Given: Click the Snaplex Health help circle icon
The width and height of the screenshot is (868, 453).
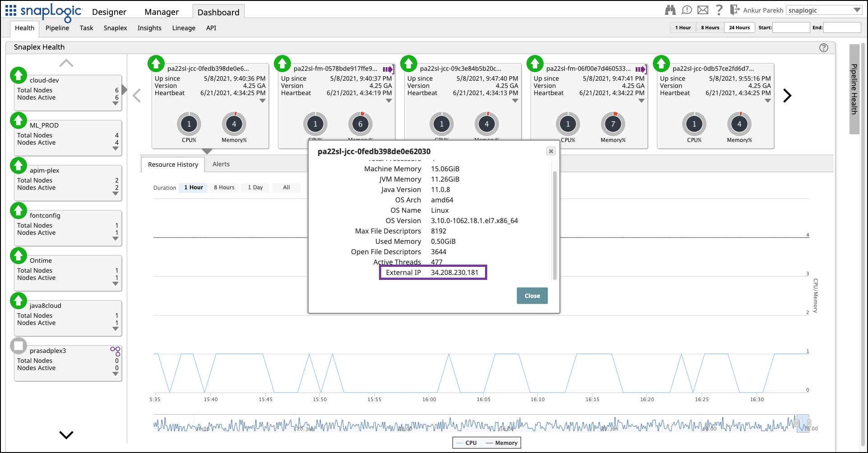Looking at the screenshot, I should 823,48.
